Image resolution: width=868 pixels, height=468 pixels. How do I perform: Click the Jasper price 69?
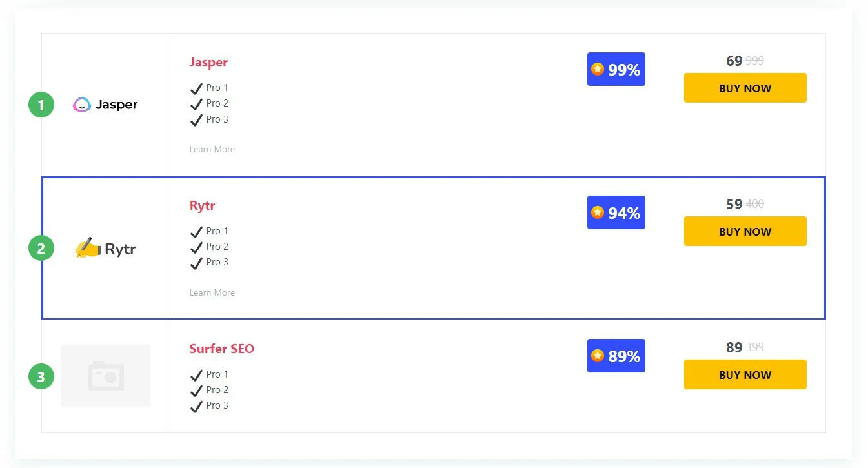[734, 61]
